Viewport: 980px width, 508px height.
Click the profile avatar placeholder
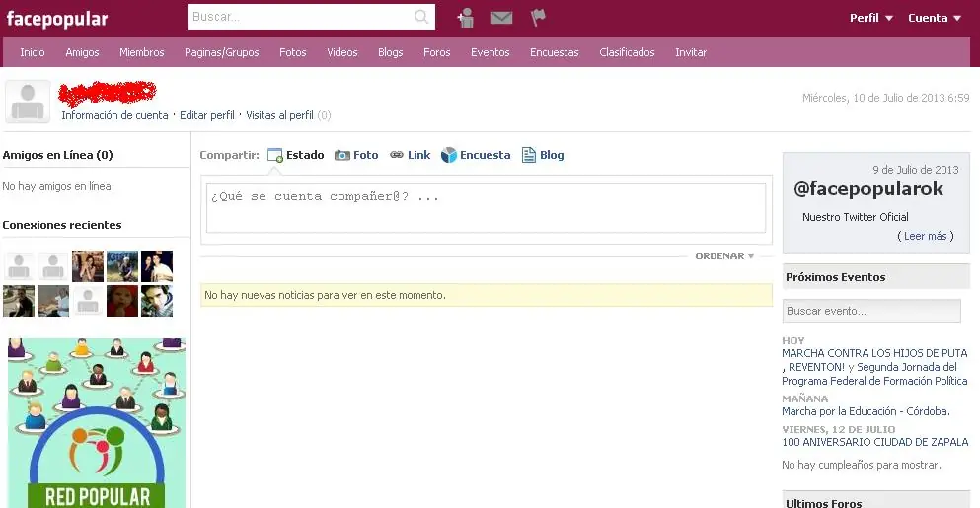click(x=28, y=102)
